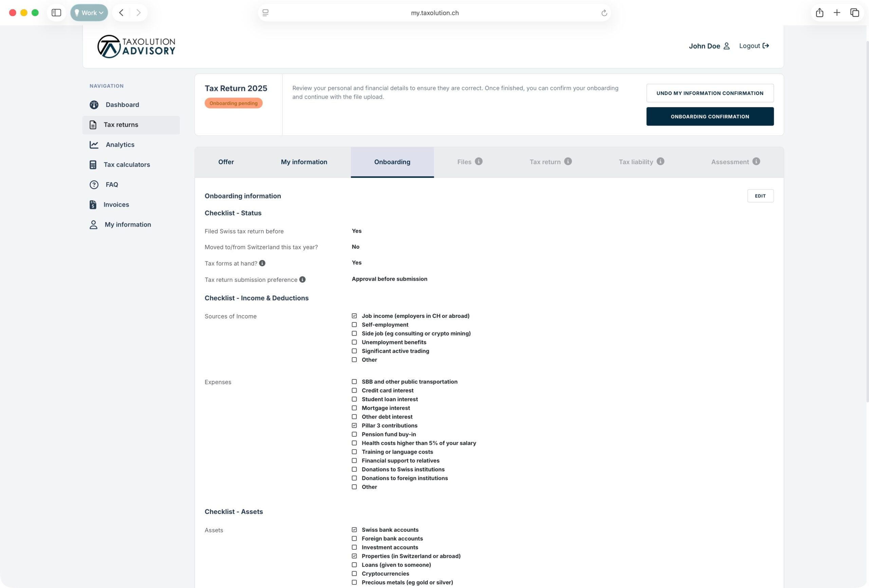
Task: Toggle Pillar 3 contributions checkbox
Action: (354, 425)
